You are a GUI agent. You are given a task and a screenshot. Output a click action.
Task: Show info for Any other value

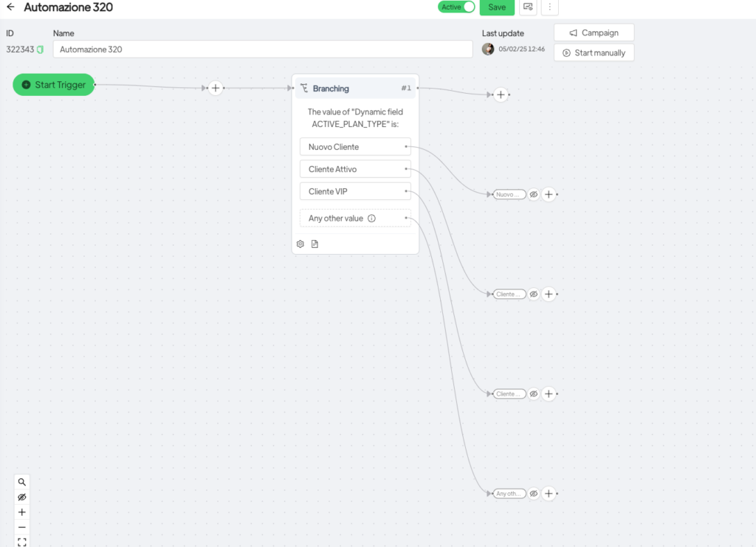(371, 219)
